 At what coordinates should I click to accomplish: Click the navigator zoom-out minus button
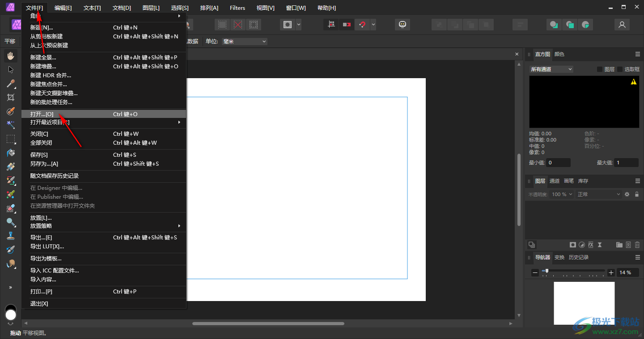(x=535, y=272)
